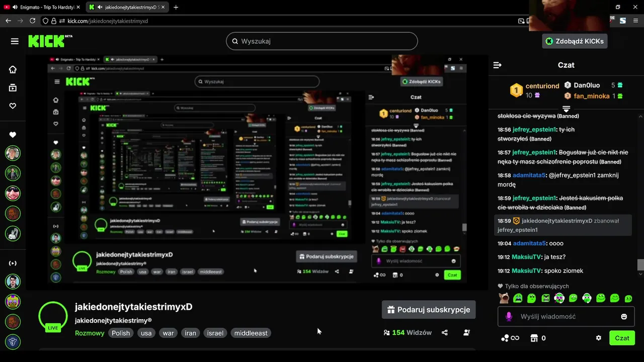This screenshot has height=362, width=644.
Task: Collapse the chat panel with the arrow icon
Action: coord(497,65)
